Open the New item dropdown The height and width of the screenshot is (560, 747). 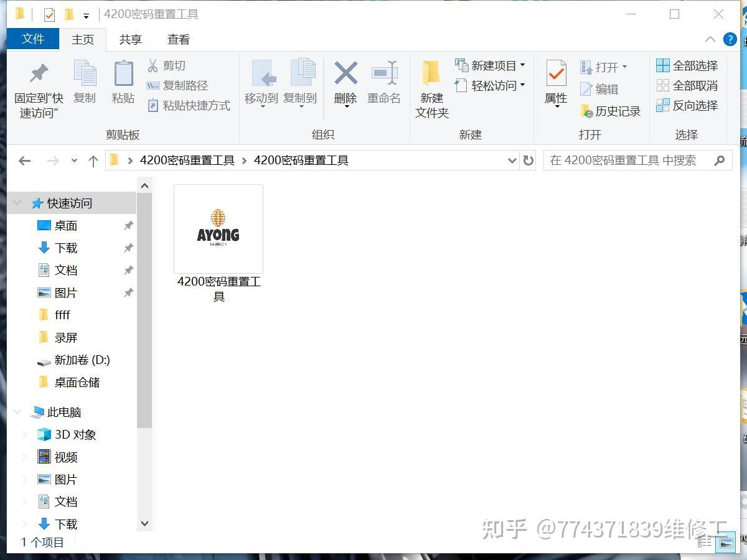pos(491,66)
